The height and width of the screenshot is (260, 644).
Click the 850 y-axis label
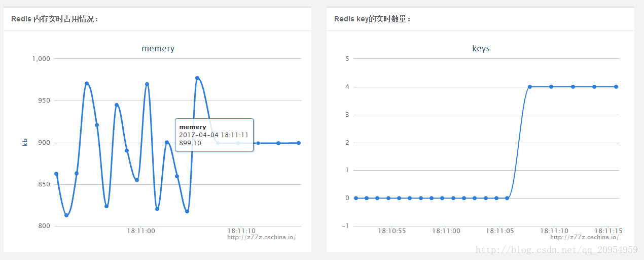coord(45,184)
